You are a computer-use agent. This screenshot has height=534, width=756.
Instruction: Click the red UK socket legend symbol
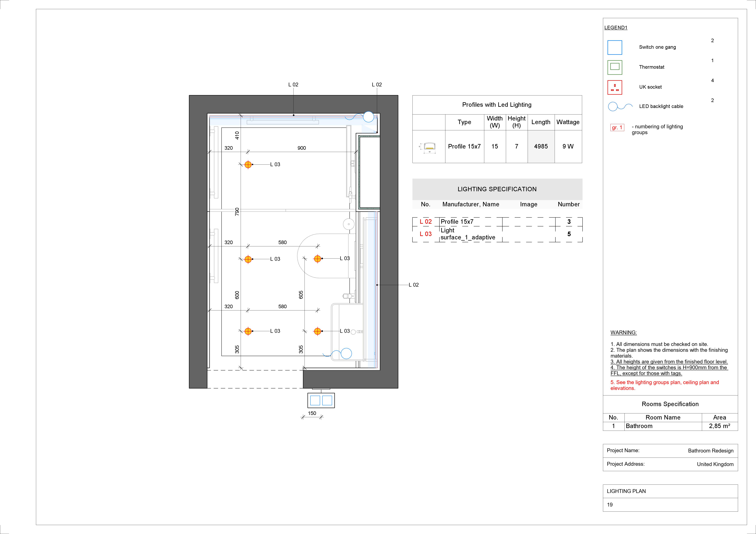[614, 87]
